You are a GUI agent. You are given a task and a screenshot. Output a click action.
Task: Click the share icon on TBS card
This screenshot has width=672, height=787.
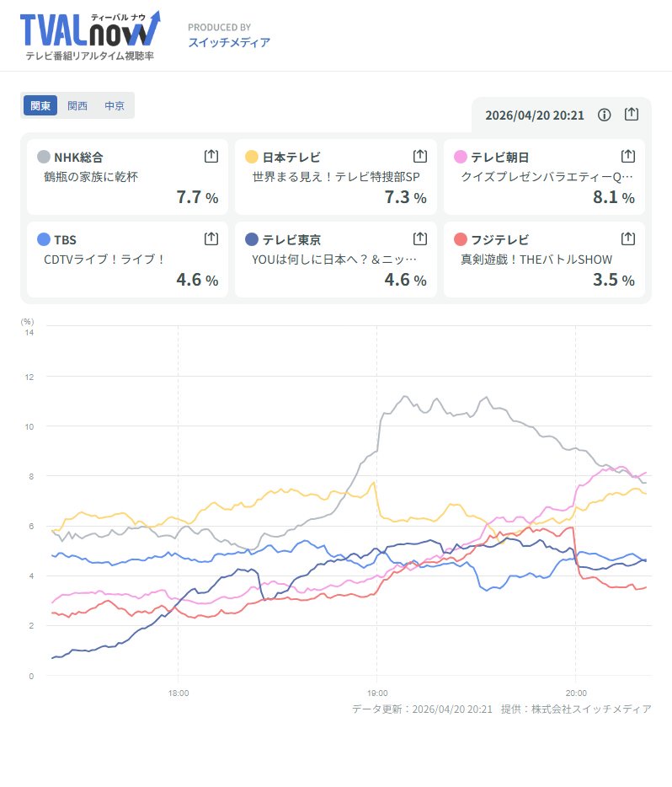[x=211, y=239]
